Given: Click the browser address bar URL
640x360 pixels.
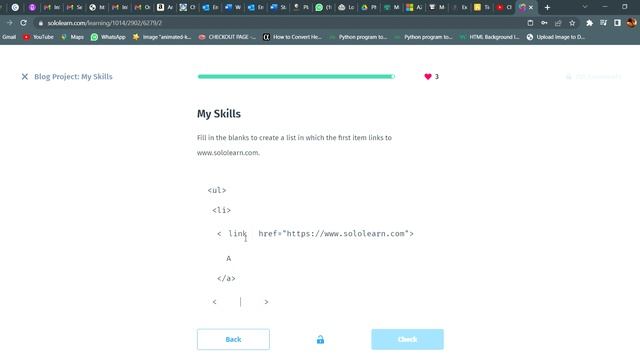Looking at the screenshot, I should (x=104, y=23).
